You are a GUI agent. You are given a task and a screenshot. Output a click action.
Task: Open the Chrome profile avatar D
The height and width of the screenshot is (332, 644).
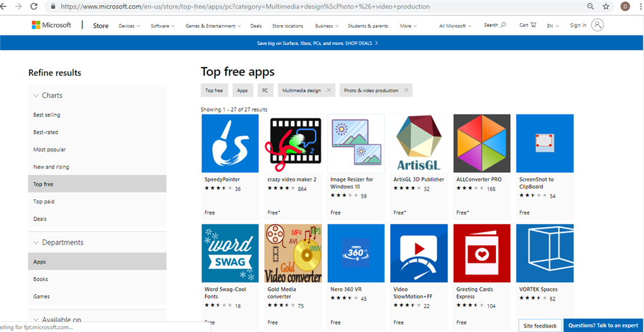pyautogui.click(x=625, y=6)
